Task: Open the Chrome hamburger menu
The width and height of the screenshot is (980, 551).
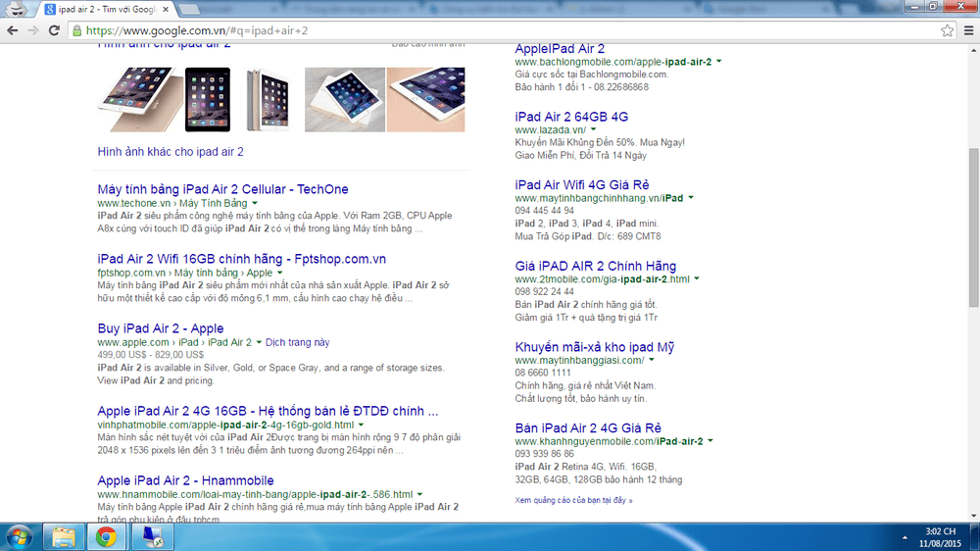Action: coord(969,30)
